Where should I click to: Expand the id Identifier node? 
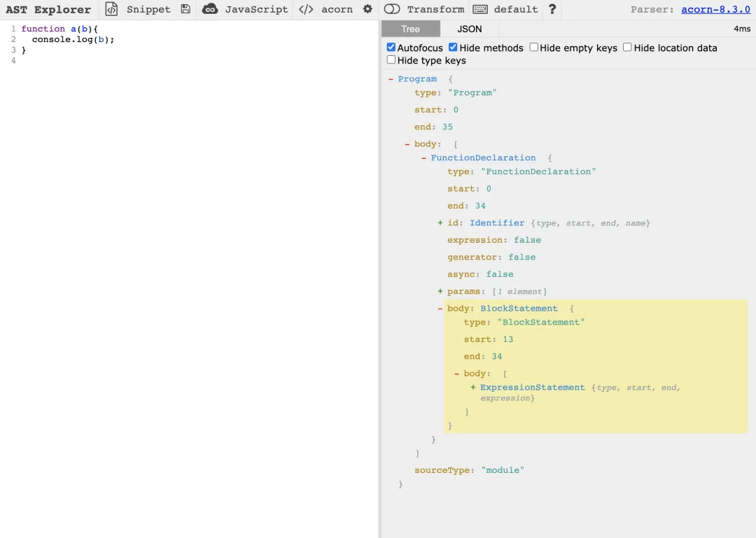click(440, 222)
